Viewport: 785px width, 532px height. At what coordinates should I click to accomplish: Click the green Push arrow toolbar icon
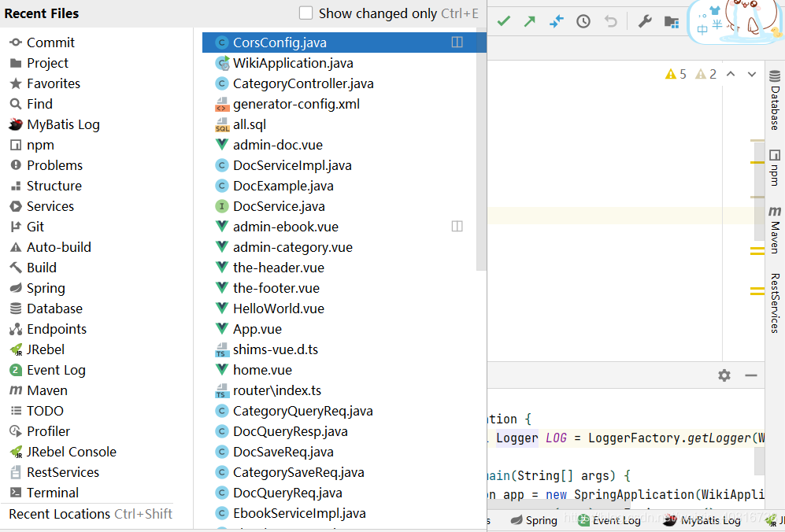(x=530, y=21)
